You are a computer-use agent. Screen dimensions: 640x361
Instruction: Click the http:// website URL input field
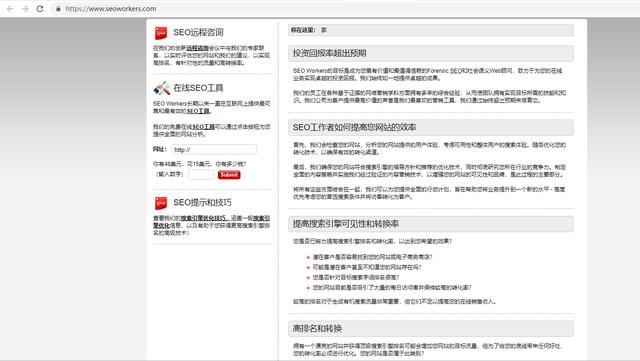(x=214, y=149)
